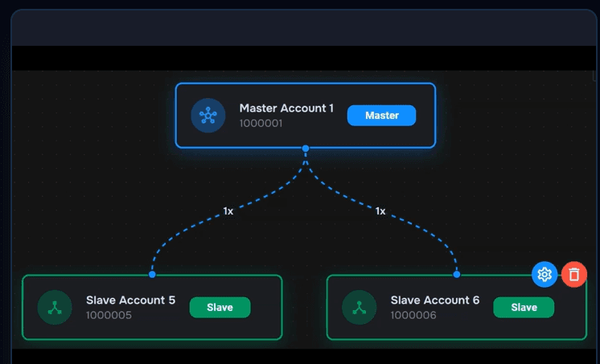Click account number 1000006

pos(413,316)
